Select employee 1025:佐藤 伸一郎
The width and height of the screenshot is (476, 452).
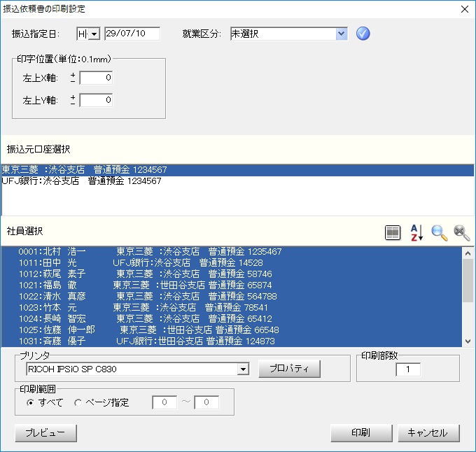[x=231, y=330]
